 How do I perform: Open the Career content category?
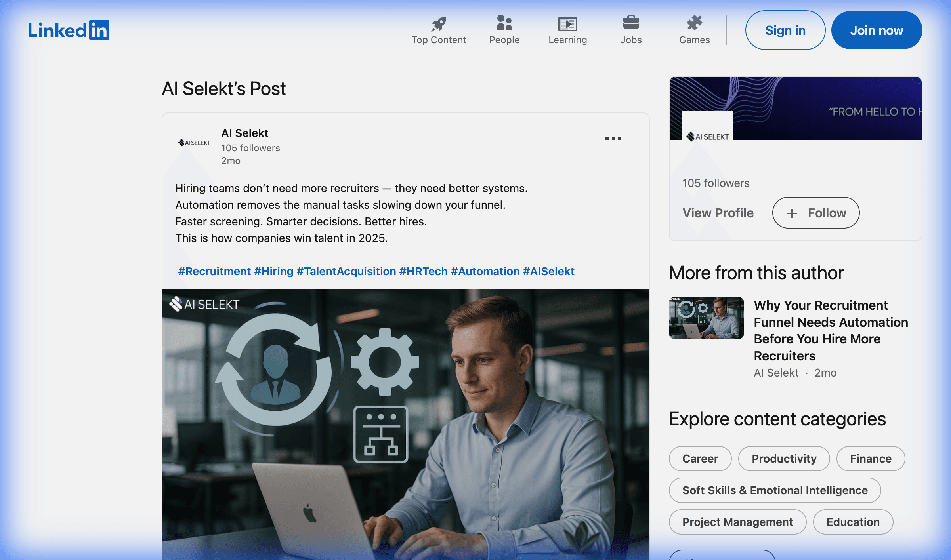point(700,459)
